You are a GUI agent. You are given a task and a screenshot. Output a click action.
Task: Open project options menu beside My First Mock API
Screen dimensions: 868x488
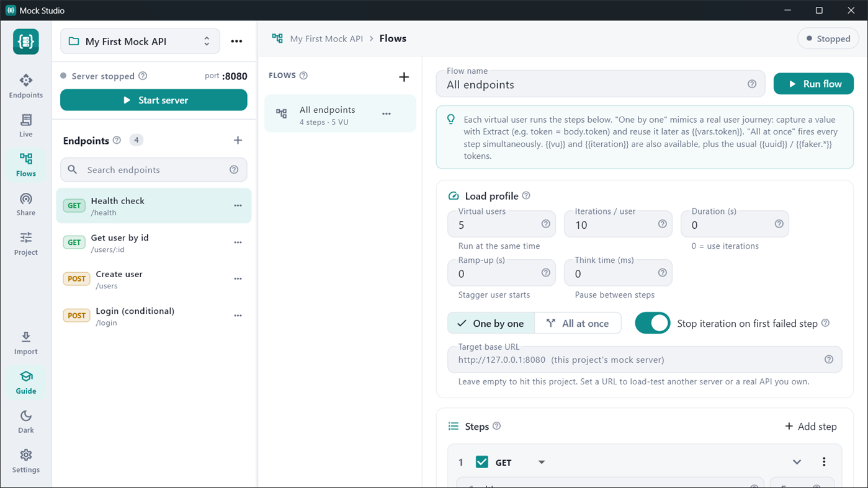click(x=236, y=42)
